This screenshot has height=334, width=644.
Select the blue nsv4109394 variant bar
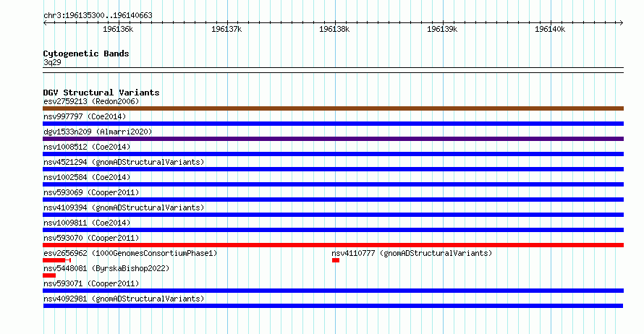333,215
